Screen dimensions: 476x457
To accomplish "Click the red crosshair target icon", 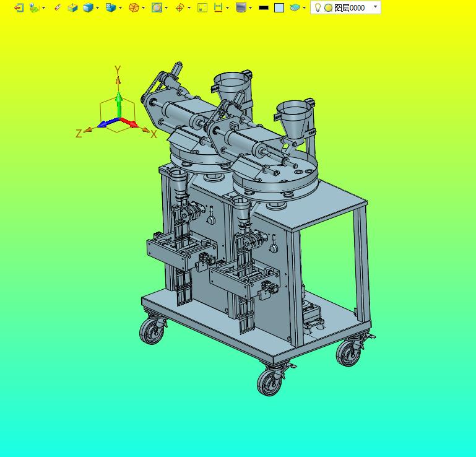I will tap(180, 7).
